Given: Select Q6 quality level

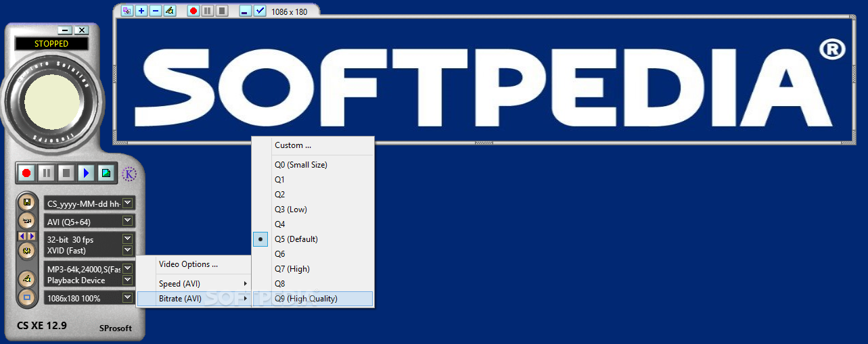Looking at the screenshot, I should pos(313,254).
